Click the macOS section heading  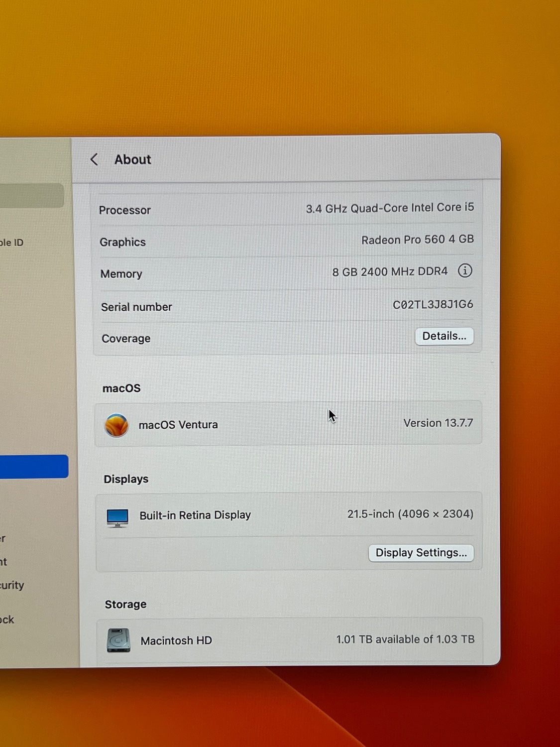[121, 388]
